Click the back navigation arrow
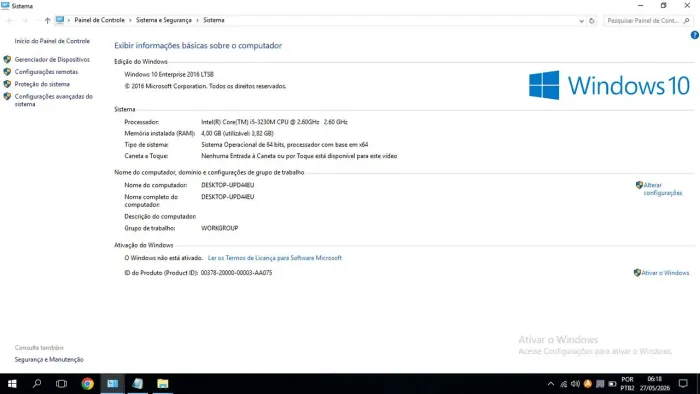This screenshot has width=700, height=394. coord(10,21)
